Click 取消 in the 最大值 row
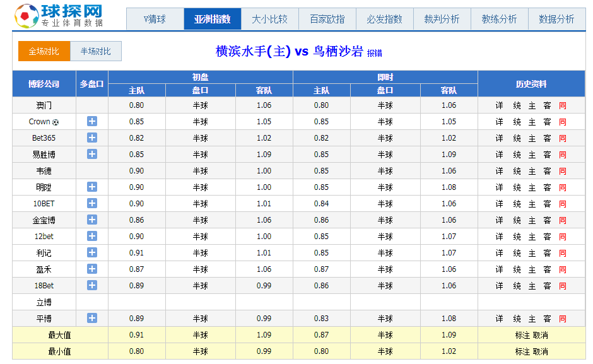The height and width of the screenshot is (364, 593). pos(541,335)
